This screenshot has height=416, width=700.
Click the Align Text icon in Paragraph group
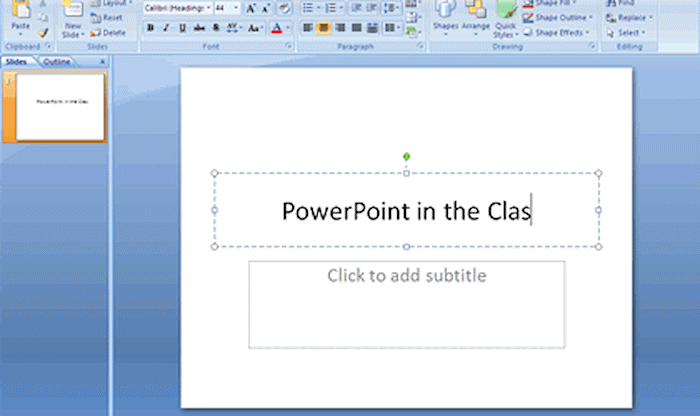(413, 17)
